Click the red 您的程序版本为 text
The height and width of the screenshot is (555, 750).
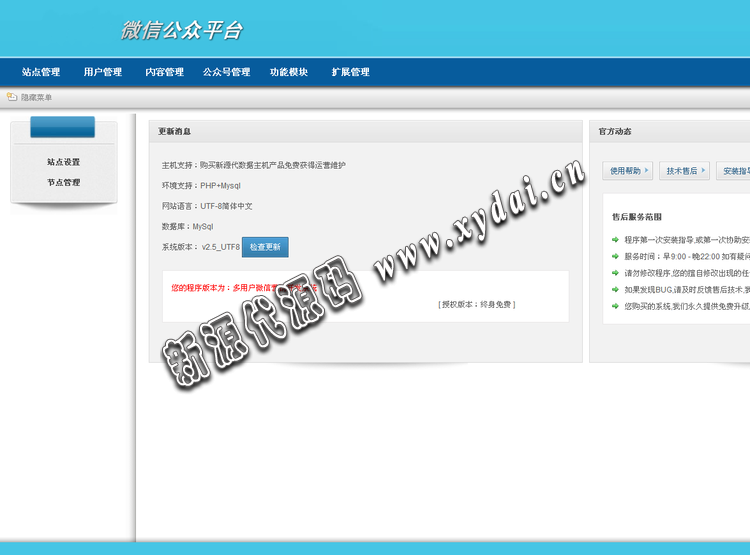point(244,288)
